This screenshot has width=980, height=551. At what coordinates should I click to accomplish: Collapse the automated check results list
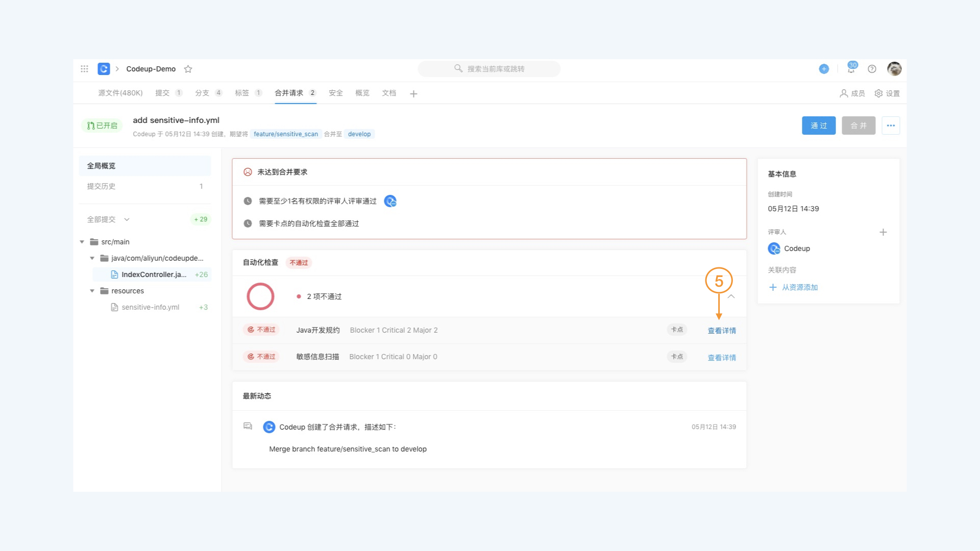[x=731, y=296]
